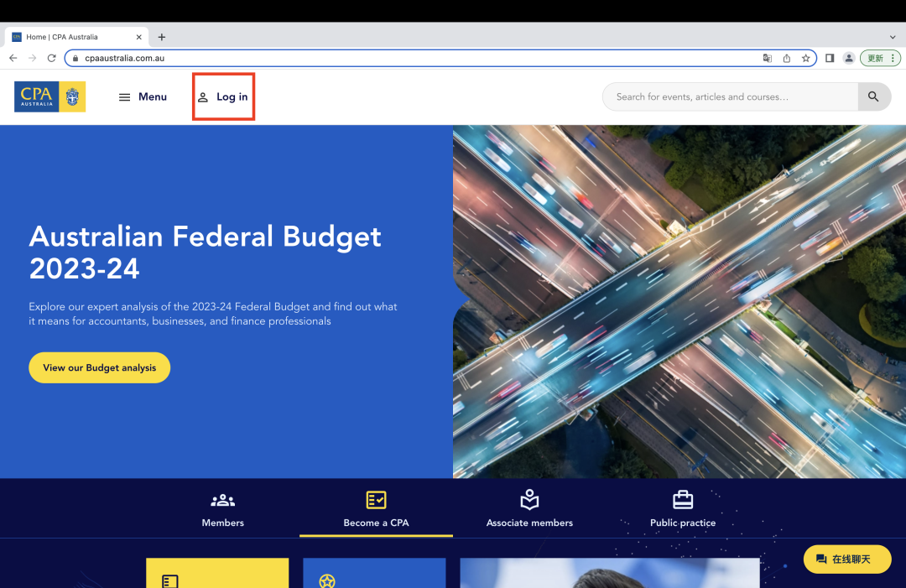
Task: Toggle the browser side panel icon
Action: point(829,58)
